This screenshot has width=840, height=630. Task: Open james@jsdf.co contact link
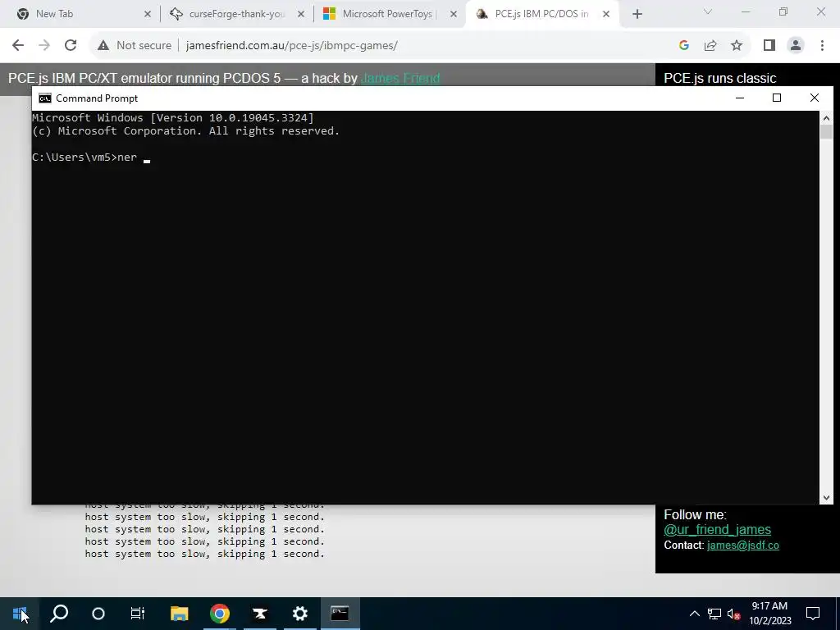coord(743,546)
